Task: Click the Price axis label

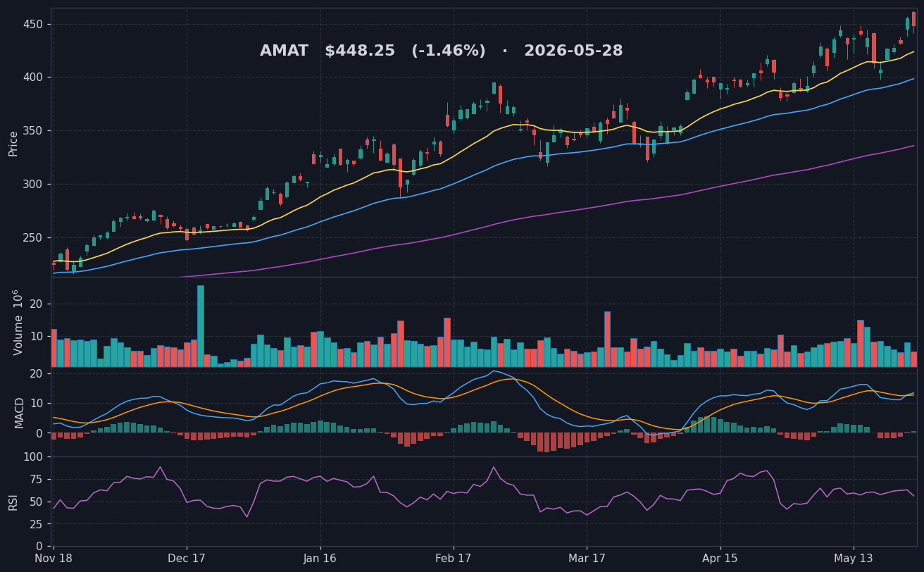Action: click(13, 143)
